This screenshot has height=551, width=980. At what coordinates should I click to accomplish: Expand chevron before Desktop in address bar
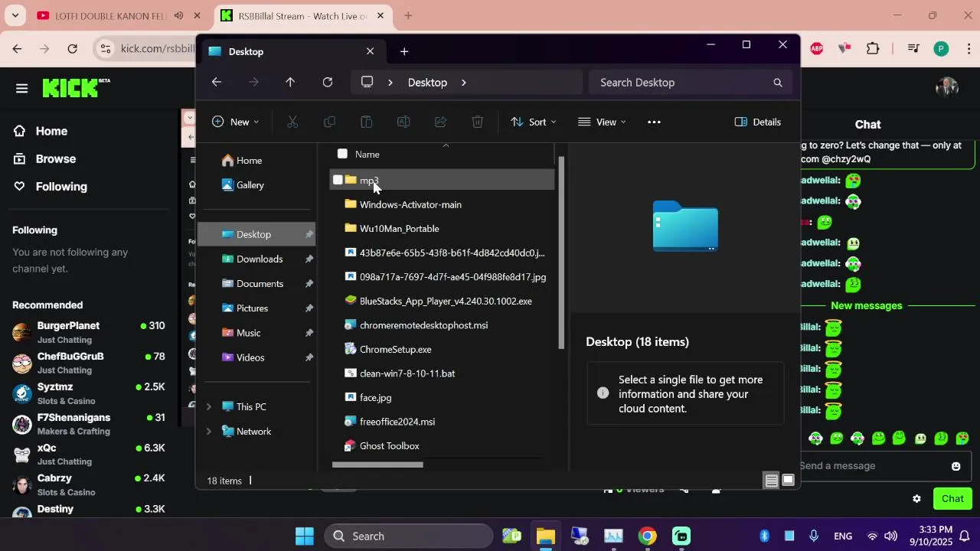390,83
